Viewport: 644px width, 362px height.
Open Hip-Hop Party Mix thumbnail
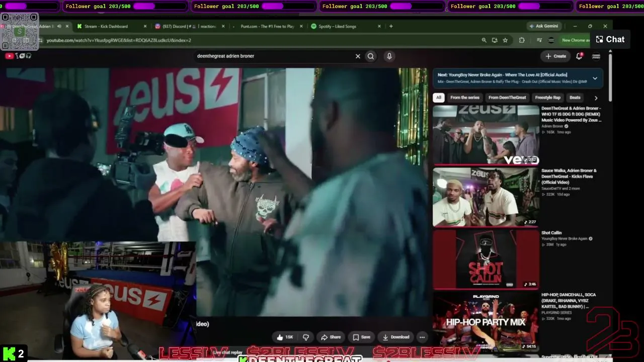486,322
